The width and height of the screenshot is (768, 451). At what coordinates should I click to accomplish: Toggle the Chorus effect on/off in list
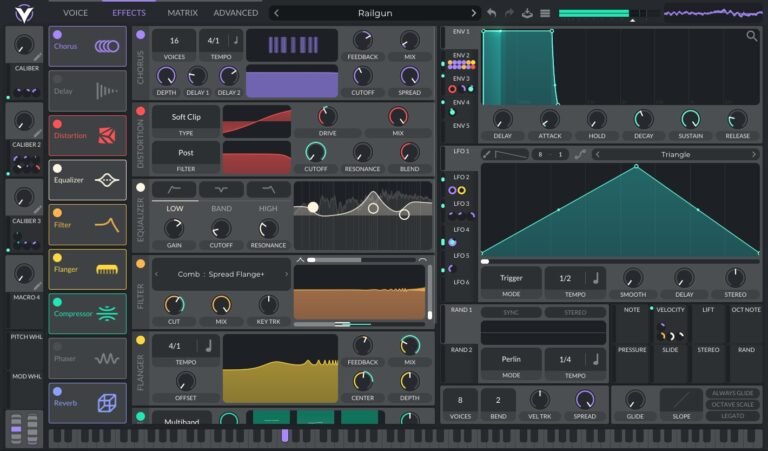[57, 35]
